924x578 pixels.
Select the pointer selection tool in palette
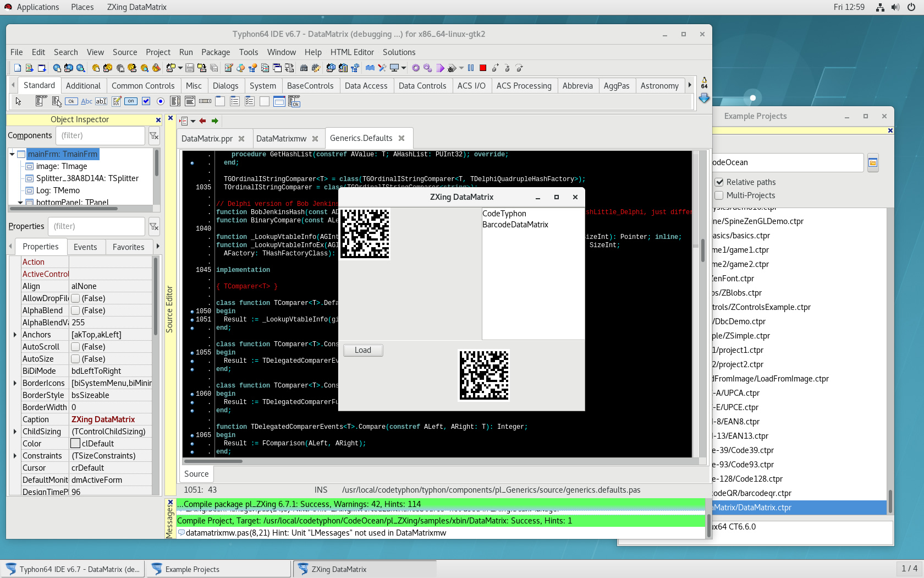pos(18,101)
